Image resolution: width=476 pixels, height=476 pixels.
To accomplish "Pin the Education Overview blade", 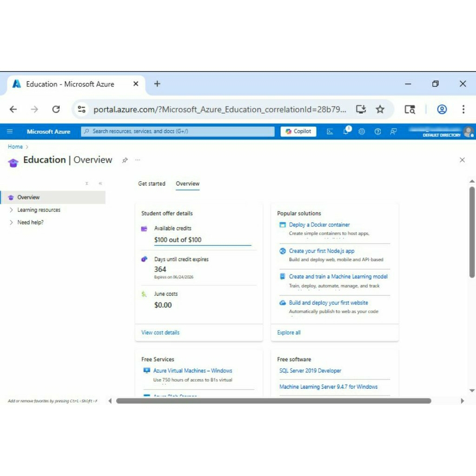I will (x=125, y=160).
